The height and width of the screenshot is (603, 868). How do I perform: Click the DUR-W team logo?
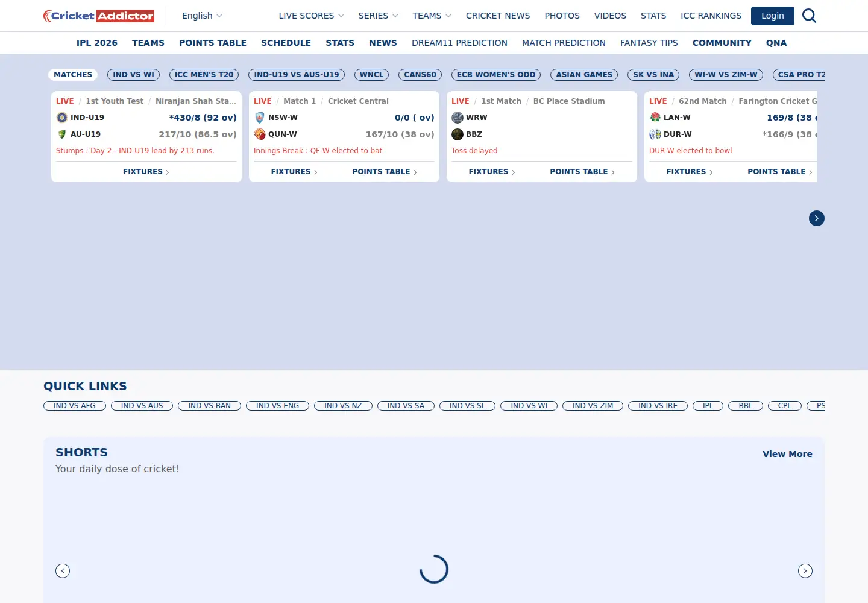click(x=655, y=134)
